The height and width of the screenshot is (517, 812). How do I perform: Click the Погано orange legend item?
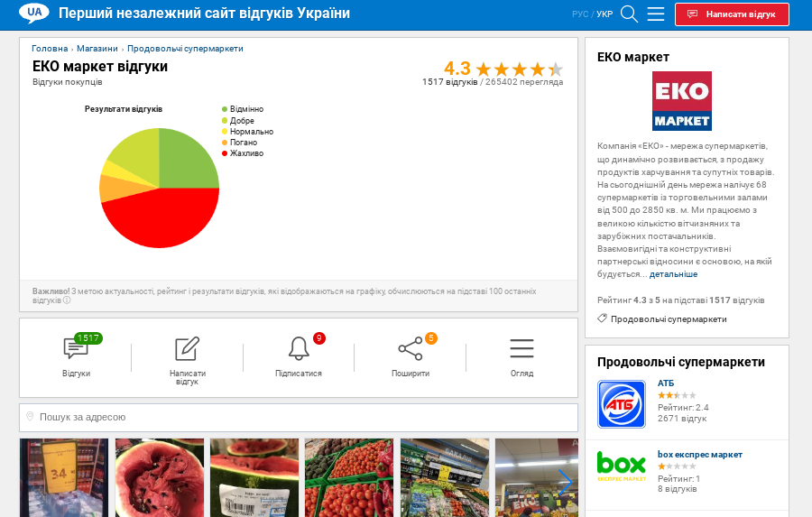pyautogui.click(x=239, y=143)
